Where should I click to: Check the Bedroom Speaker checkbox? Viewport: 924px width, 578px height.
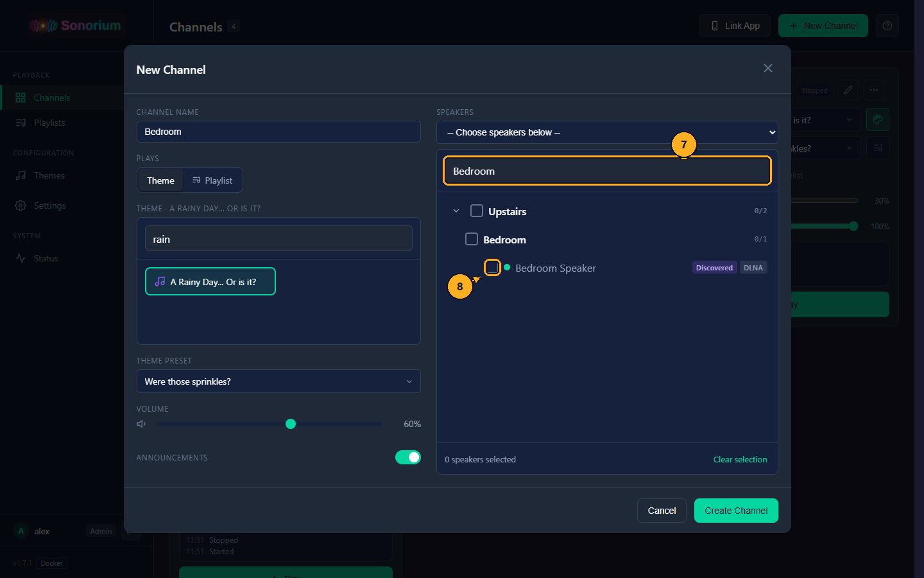(x=492, y=267)
